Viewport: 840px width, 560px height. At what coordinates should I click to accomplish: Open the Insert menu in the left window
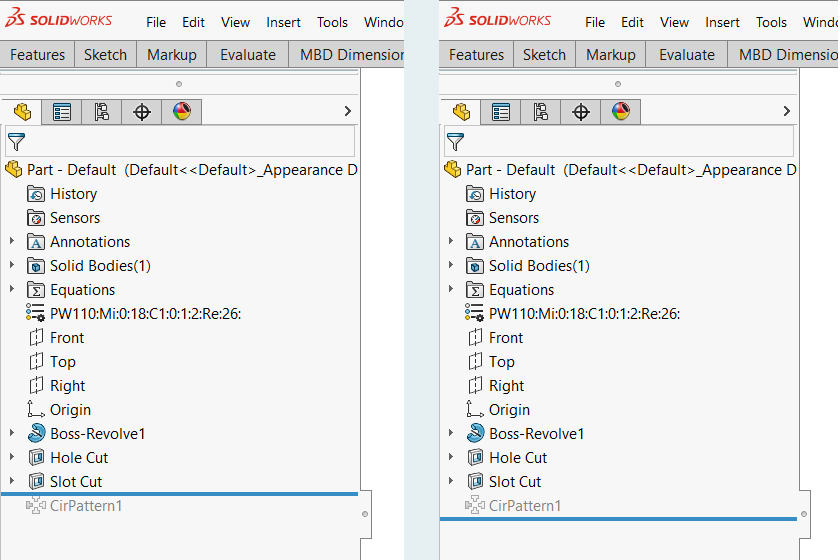[284, 22]
